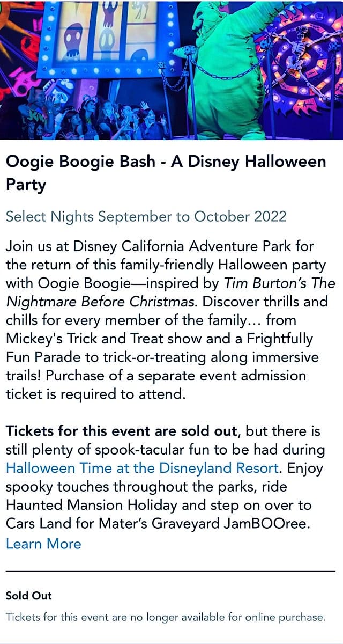Image resolution: width=343 pixels, height=644 pixels.
Task: Click the Sold Out status heading
Action: coord(29,595)
